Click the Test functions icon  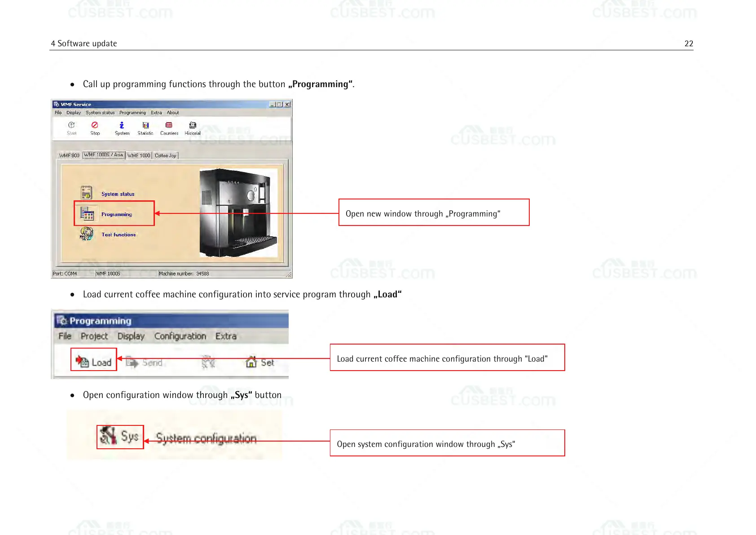tap(86, 234)
